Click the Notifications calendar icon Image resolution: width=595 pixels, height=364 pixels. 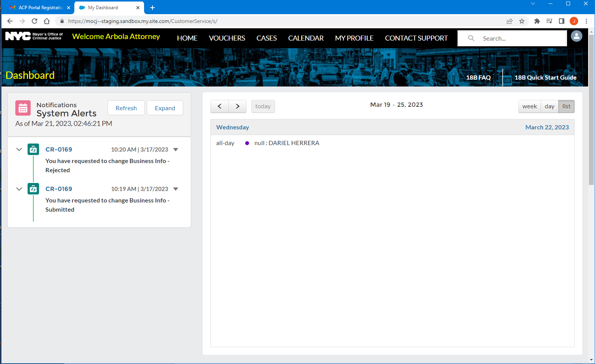click(x=23, y=108)
